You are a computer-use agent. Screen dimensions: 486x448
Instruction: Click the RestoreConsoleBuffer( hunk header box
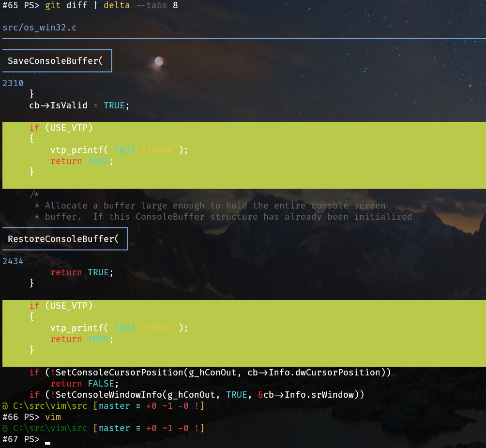65,239
